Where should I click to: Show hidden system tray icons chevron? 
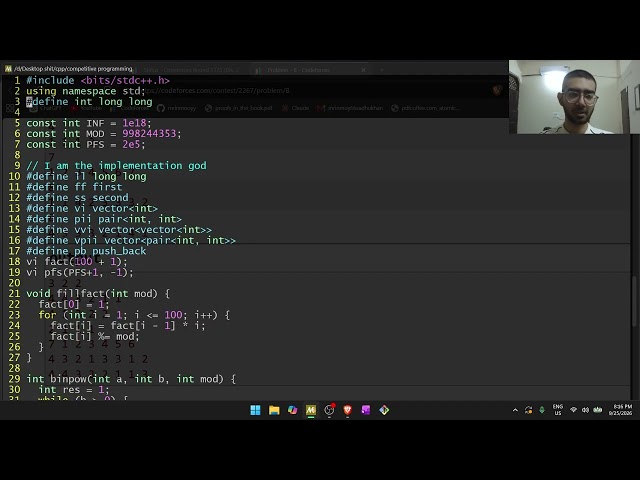point(515,410)
